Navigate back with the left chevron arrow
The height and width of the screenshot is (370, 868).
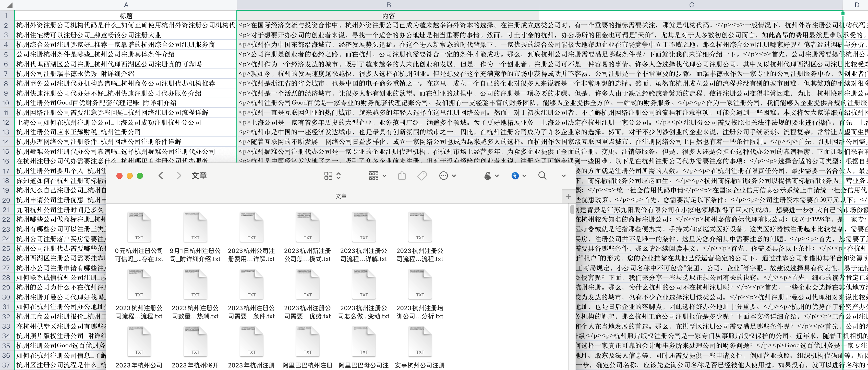coord(161,175)
